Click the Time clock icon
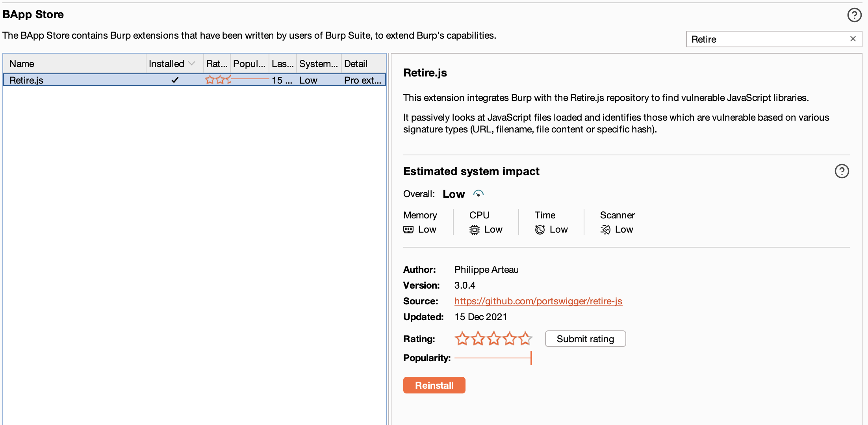Viewport: 868px width, 425px height. pyautogui.click(x=540, y=229)
